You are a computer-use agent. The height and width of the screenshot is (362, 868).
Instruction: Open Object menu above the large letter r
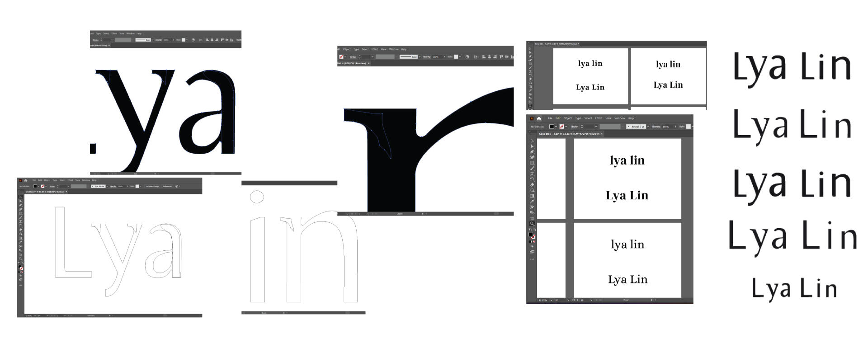tap(347, 49)
